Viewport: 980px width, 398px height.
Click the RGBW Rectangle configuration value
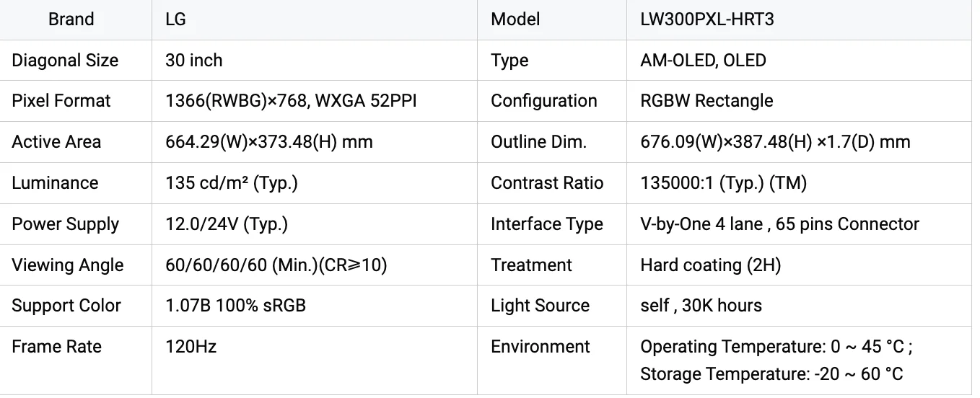(706, 101)
